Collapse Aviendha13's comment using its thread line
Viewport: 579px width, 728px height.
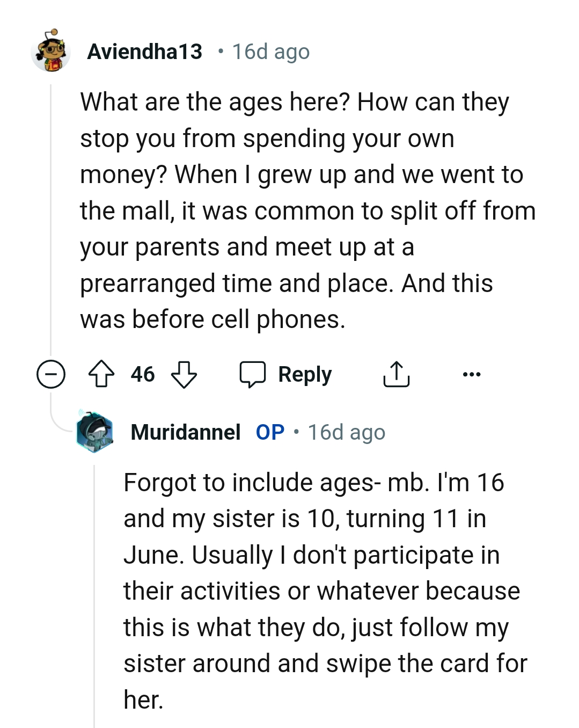point(50,215)
